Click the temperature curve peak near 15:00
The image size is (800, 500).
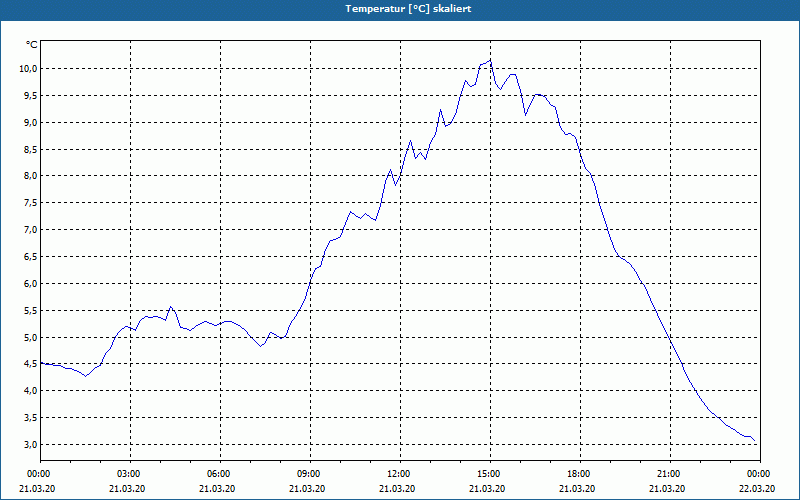click(490, 60)
